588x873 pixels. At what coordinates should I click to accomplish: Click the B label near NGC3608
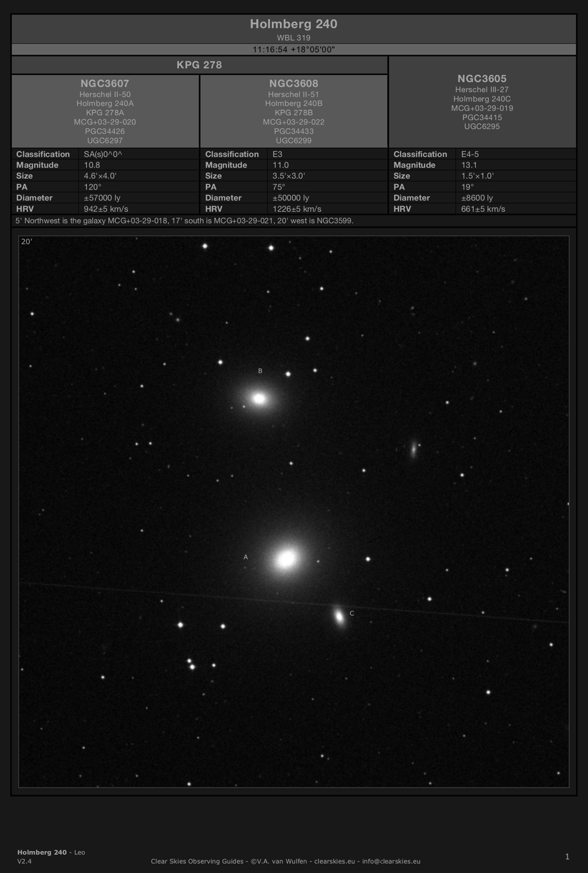click(x=260, y=371)
